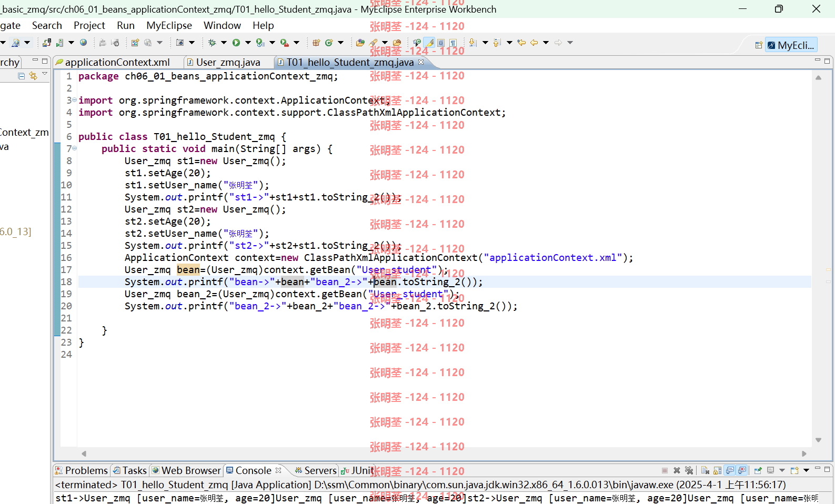Click Collapse All icon in left panel
Screen dimensions: 835x504
22,76
